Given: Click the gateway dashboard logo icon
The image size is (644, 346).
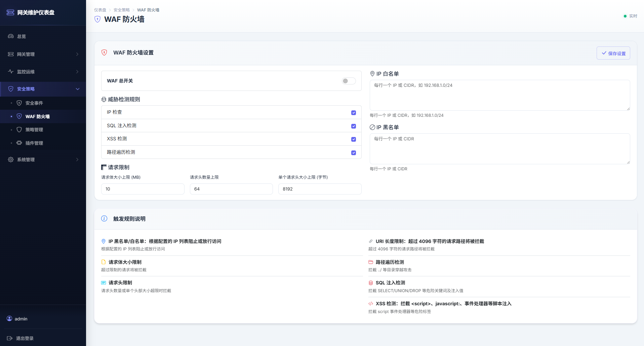Looking at the screenshot, I should pos(10,12).
